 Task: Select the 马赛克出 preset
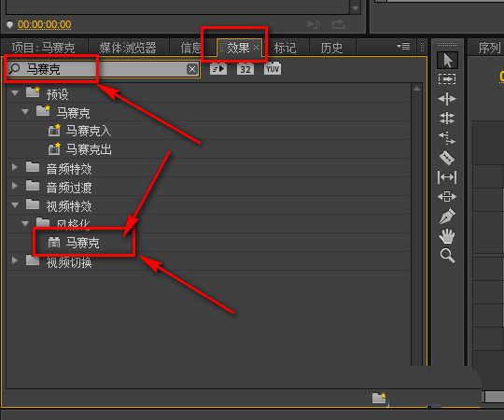coord(209,149)
